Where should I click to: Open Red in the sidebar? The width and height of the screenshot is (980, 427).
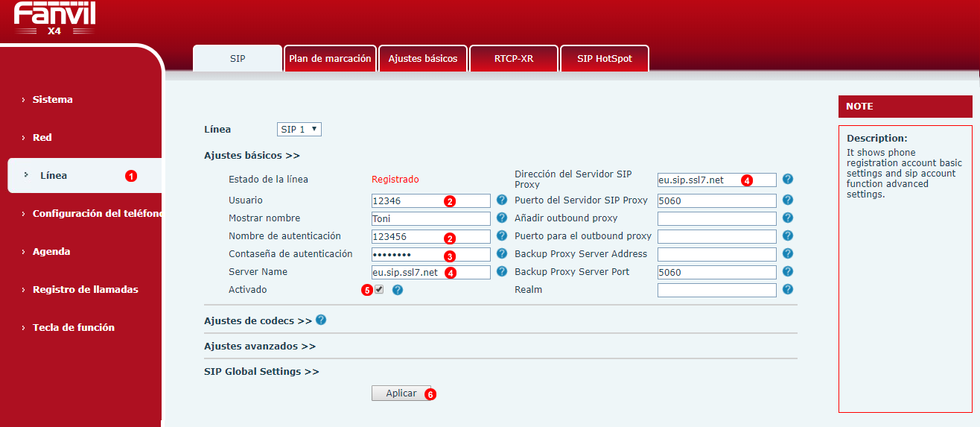42,137
